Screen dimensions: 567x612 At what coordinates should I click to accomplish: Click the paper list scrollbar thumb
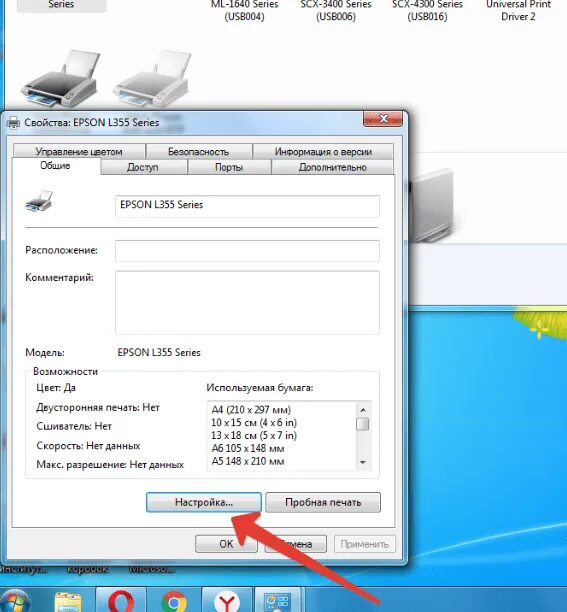363,424
